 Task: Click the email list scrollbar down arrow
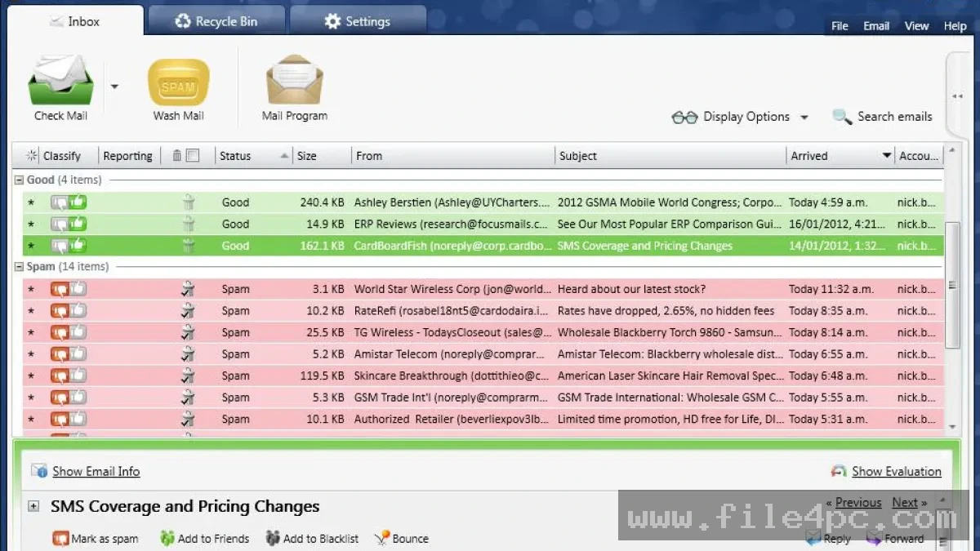(952, 427)
